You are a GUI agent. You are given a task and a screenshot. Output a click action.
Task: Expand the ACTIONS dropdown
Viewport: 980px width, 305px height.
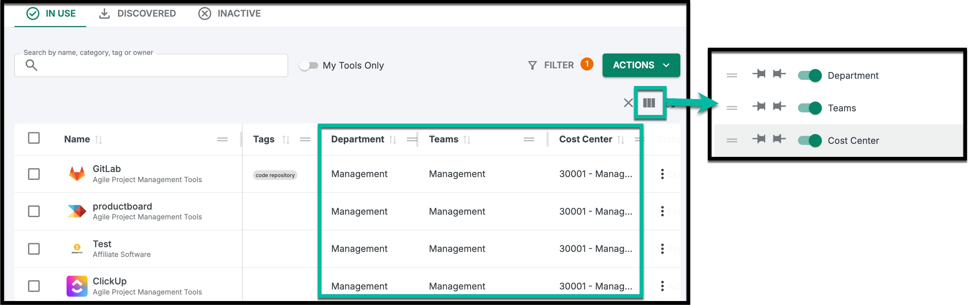pyautogui.click(x=641, y=65)
